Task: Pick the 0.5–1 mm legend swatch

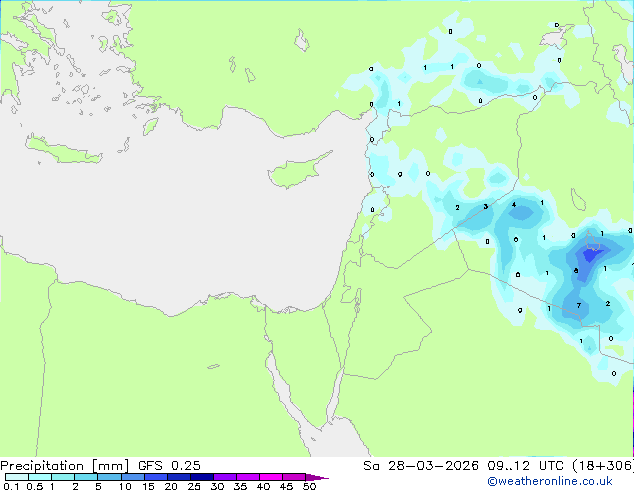Action: point(40,477)
